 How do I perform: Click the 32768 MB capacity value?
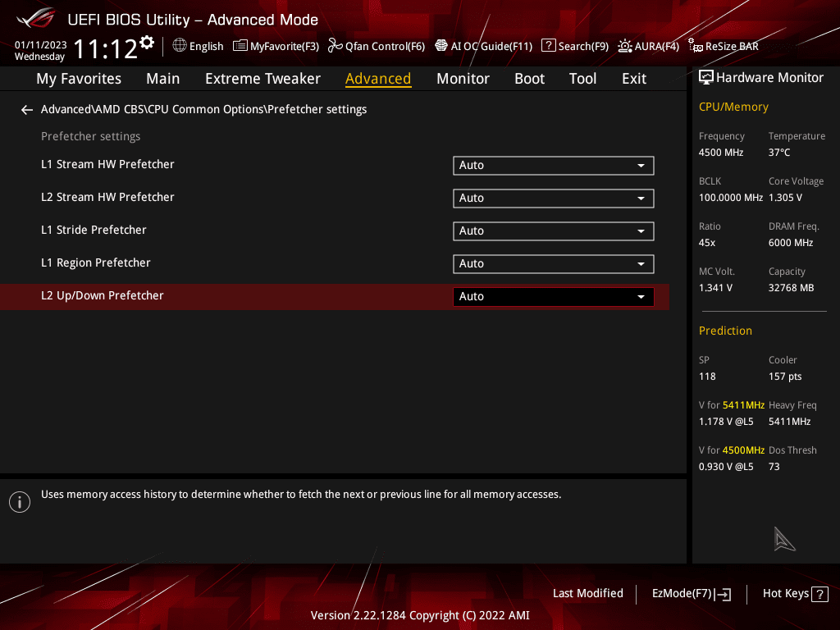(x=792, y=288)
